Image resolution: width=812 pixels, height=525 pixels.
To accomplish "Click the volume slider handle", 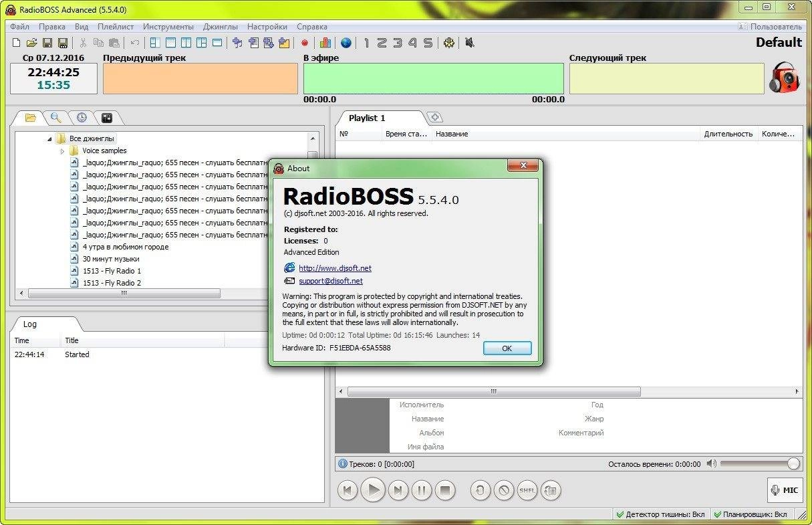I will coord(793,463).
